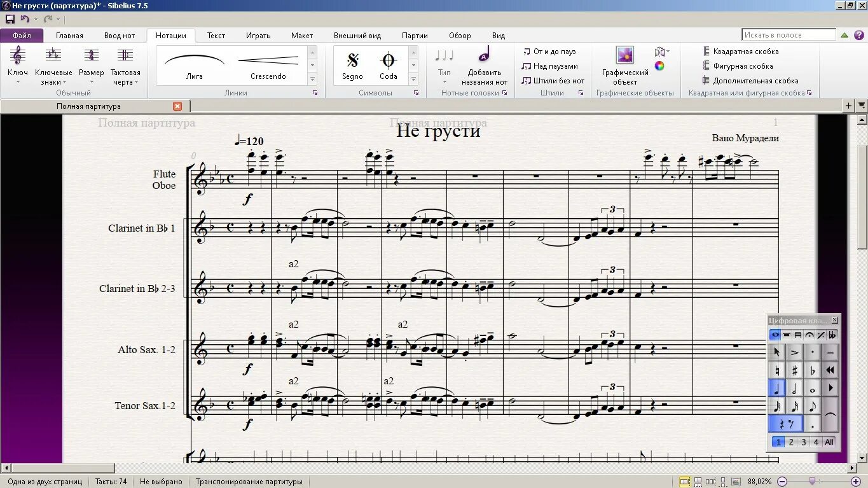
Task: Adjust the zoom slider handle
Action: pos(812,481)
